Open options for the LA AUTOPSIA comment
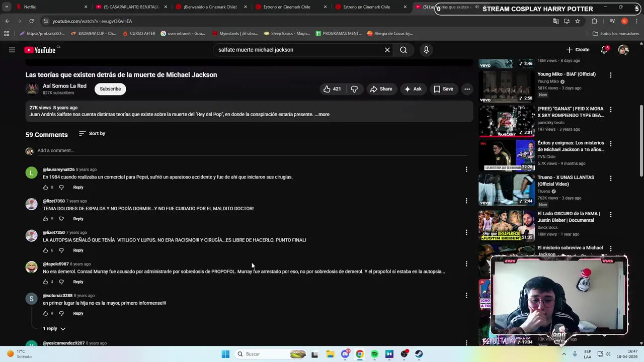This screenshot has height=362, width=644. [x=466, y=232]
